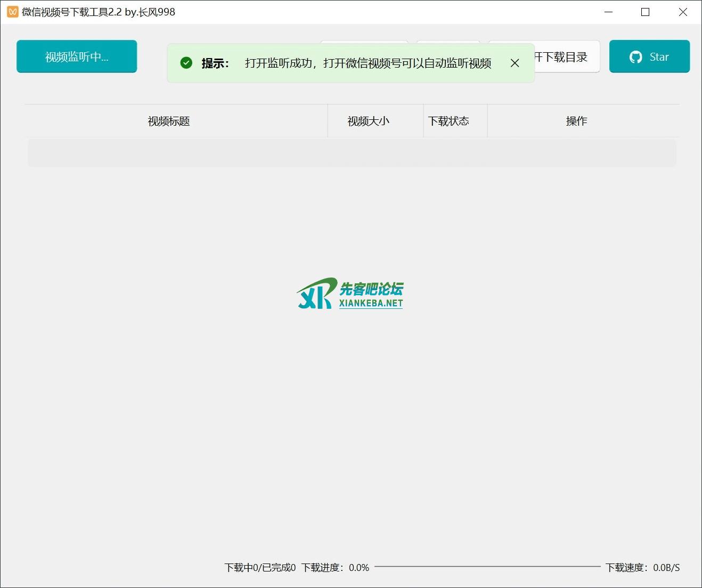702x588 pixels.
Task: Click the 视频监听中... listening button
Action: (x=77, y=56)
